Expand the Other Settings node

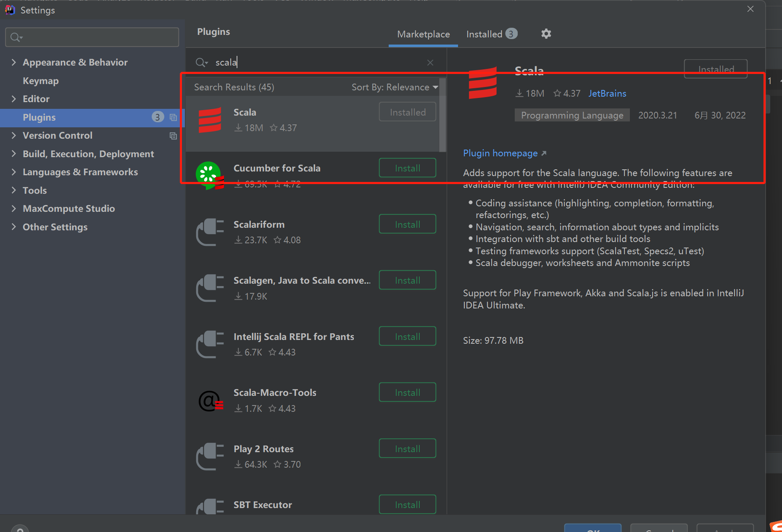(x=14, y=227)
